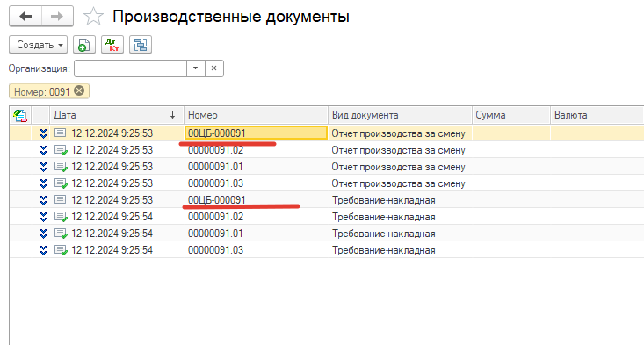Click double-chevron icon of Требование 00000091.02 row
Viewport: 644px width, 345px height.
[x=43, y=217]
